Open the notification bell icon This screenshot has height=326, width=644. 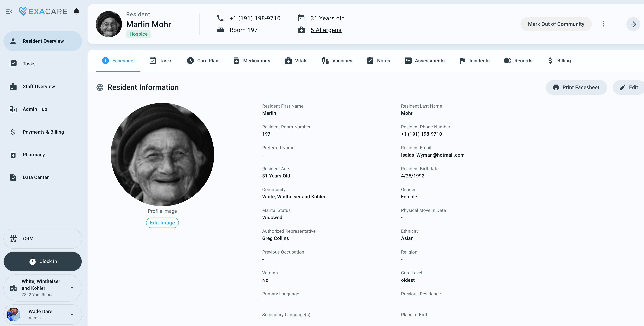[x=76, y=11]
